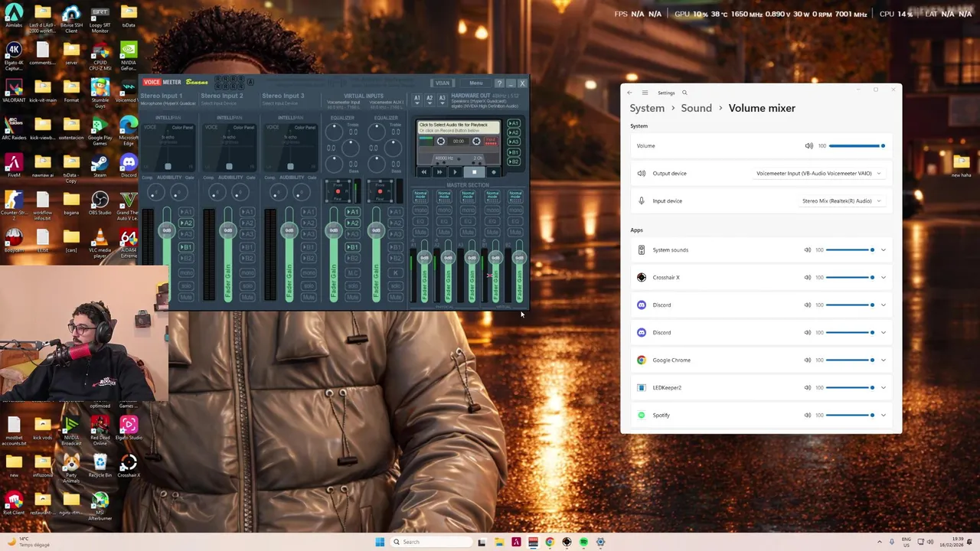Click the master A1 bus fader knob
Image resolution: width=980 pixels, height=551 pixels.
(425, 258)
